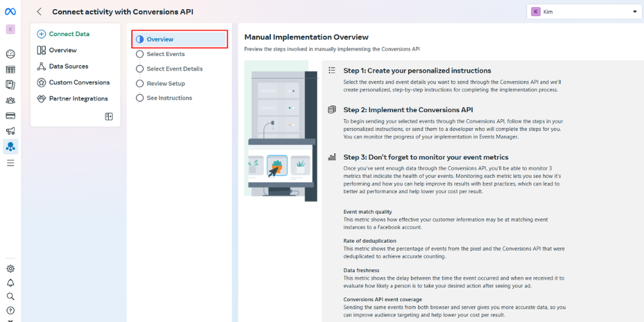Click the database icon beside Step 2

(x=332, y=109)
